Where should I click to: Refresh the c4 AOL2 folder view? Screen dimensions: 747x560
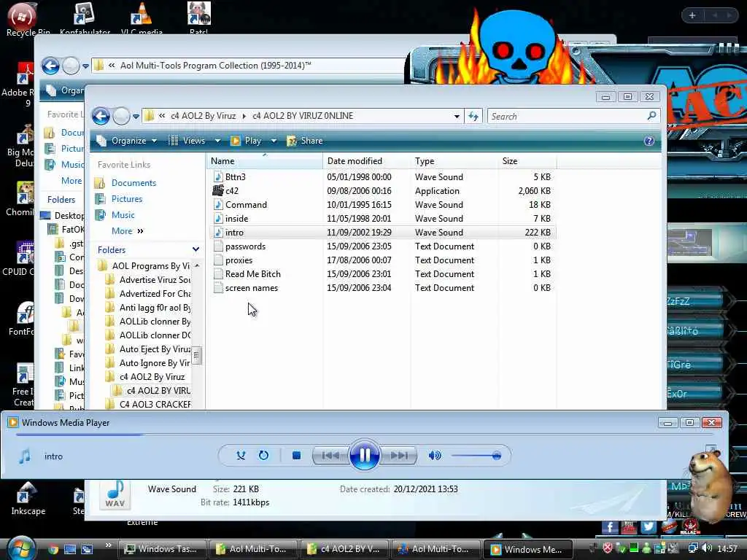click(x=473, y=116)
